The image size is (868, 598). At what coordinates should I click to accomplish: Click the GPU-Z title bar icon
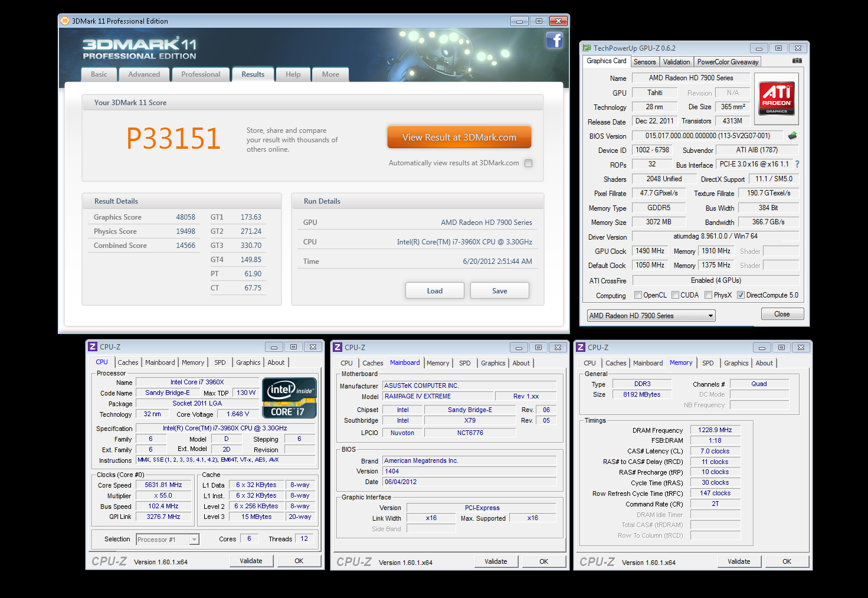click(x=587, y=48)
